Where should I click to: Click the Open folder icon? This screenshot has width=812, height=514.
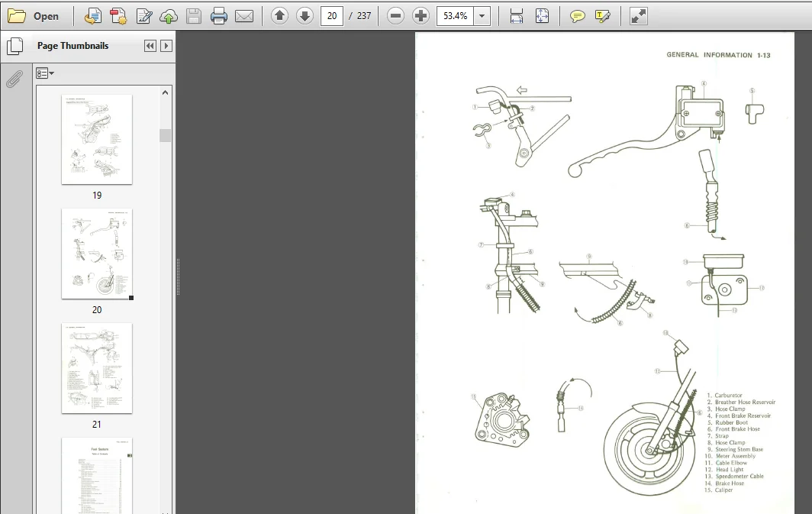pyautogui.click(x=17, y=16)
